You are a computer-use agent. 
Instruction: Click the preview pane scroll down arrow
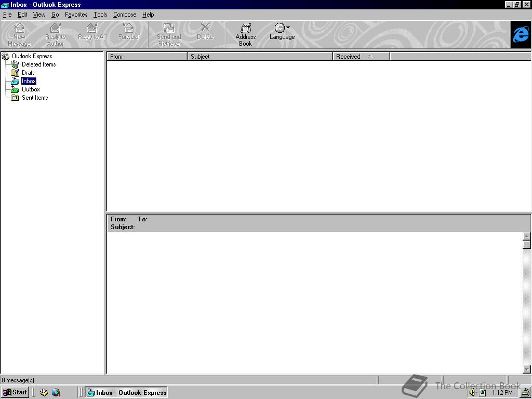pyautogui.click(x=527, y=369)
